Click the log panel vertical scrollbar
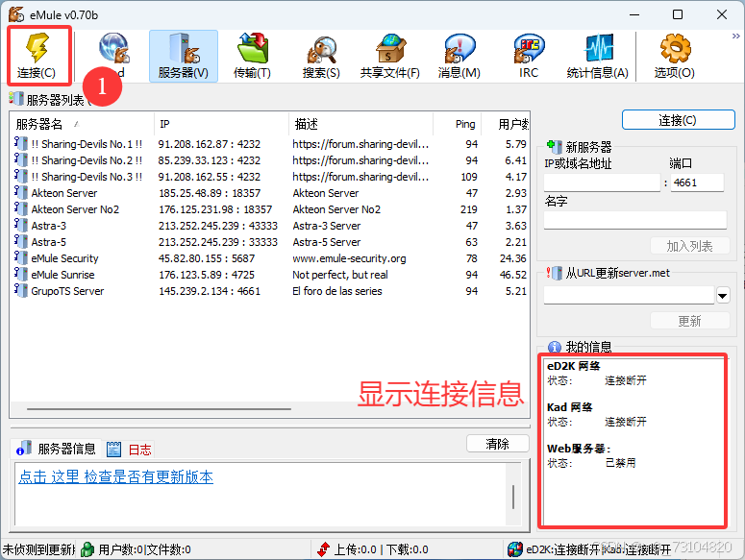Viewport: 745px width, 560px height. point(513,497)
